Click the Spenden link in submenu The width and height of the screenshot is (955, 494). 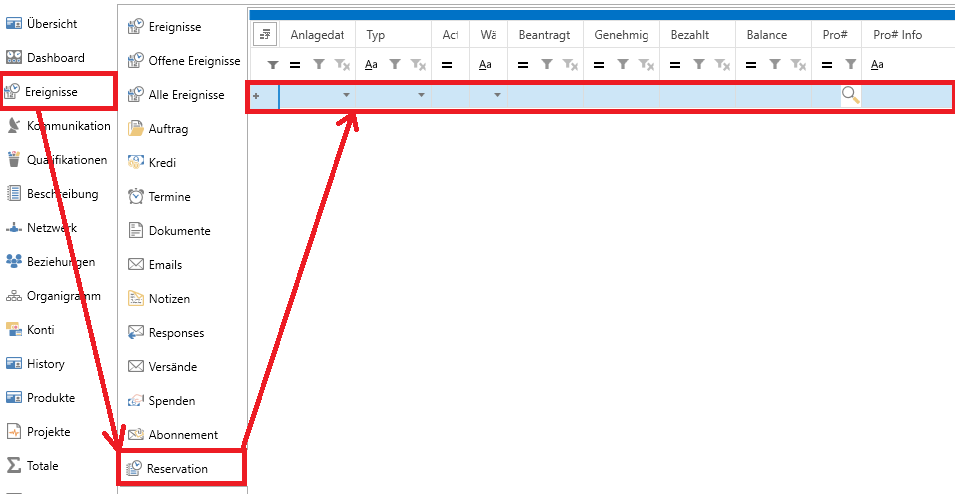(x=171, y=401)
